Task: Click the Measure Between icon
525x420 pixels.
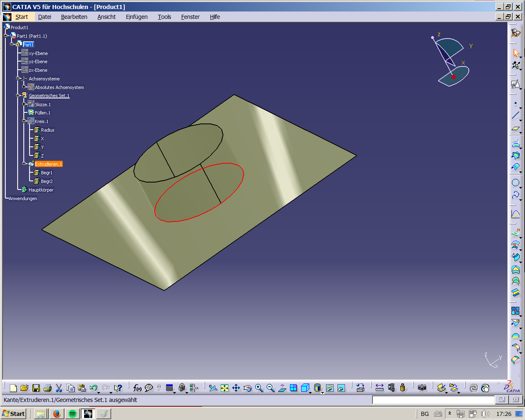Action: (380, 388)
